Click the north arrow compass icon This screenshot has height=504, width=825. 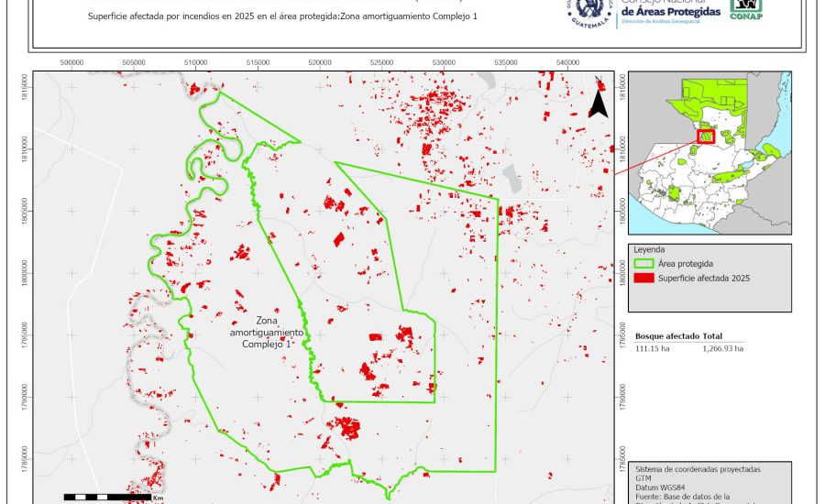coord(598,102)
